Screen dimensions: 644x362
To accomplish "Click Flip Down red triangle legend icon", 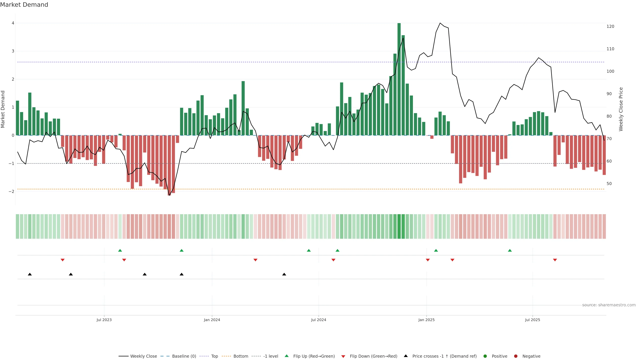I will (343, 356).
